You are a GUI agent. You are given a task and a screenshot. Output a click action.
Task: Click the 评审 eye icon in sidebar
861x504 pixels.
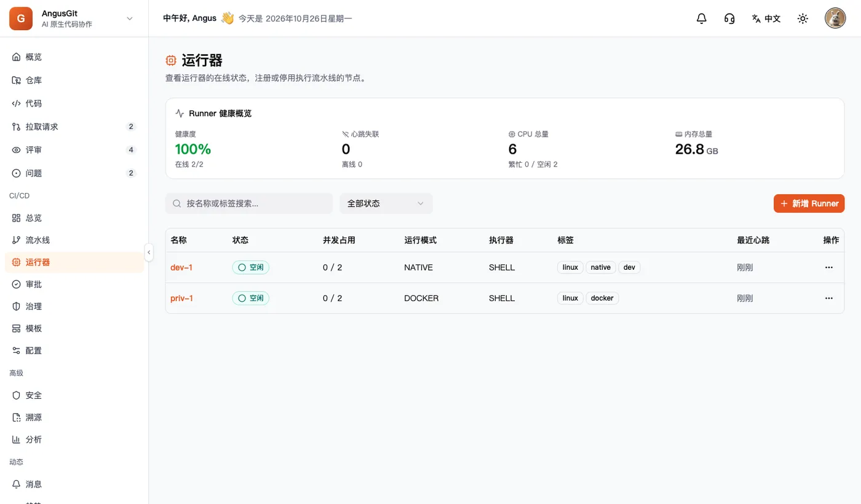tap(17, 150)
